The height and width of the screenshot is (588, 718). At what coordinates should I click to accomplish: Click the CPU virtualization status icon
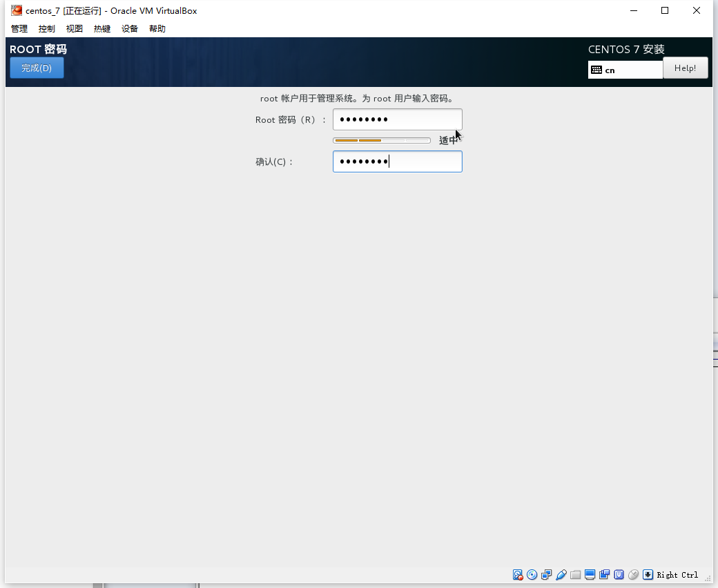[x=619, y=575]
